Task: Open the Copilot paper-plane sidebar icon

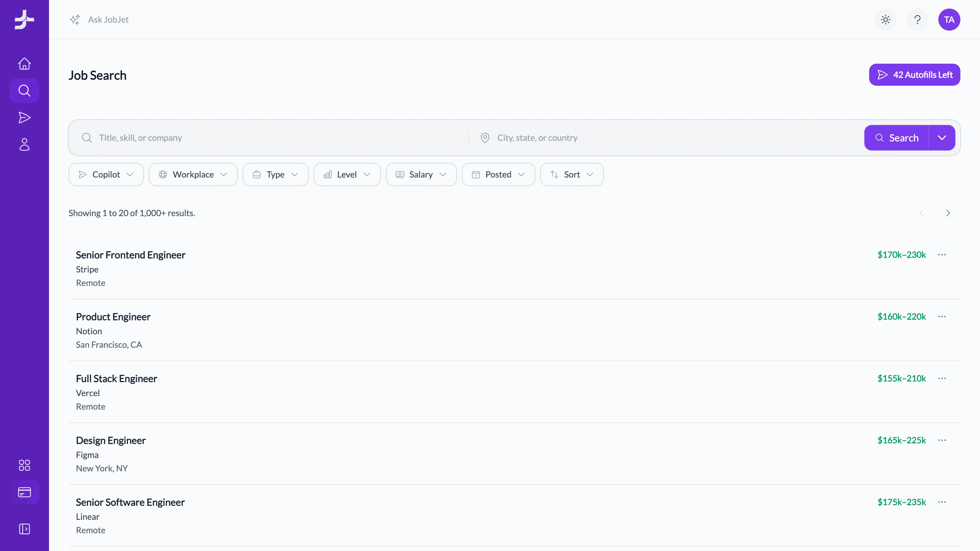Action: [x=24, y=118]
